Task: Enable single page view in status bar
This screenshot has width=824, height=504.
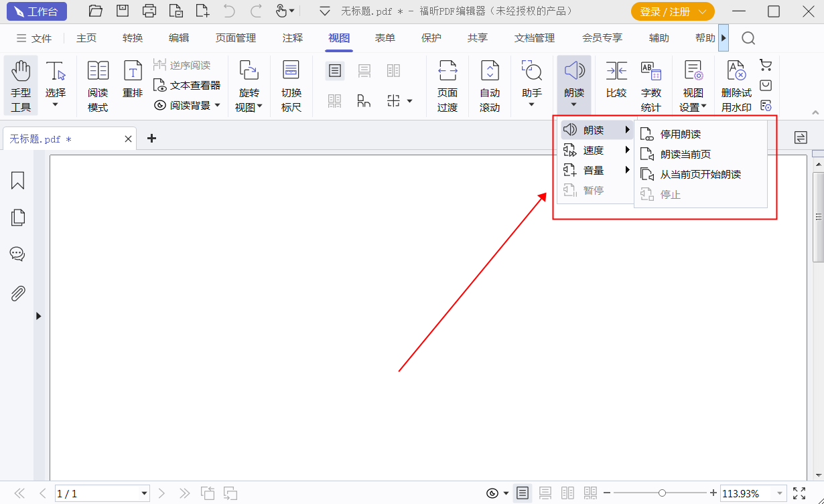Action: tap(523, 493)
